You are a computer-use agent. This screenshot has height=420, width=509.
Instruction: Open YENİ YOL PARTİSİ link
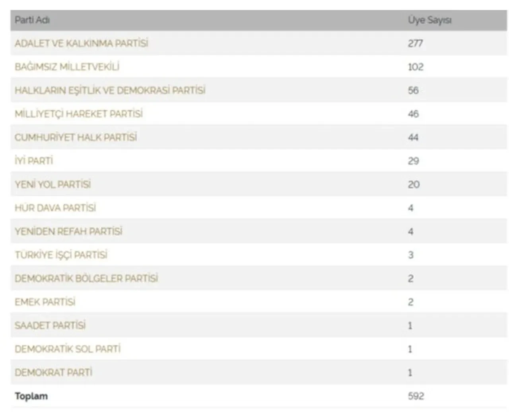point(53,184)
